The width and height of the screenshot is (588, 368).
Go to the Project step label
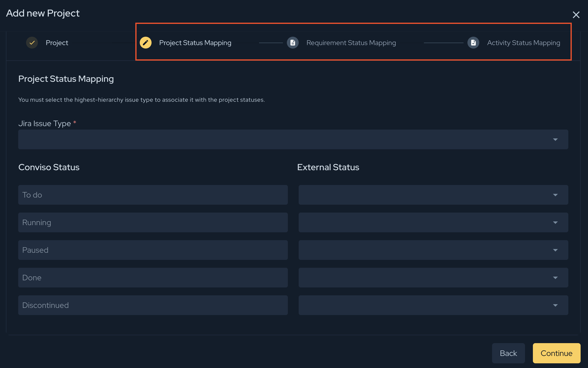[x=57, y=43]
